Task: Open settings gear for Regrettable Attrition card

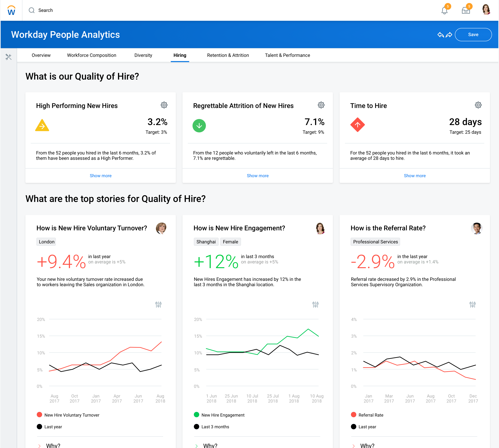Action: (321, 105)
